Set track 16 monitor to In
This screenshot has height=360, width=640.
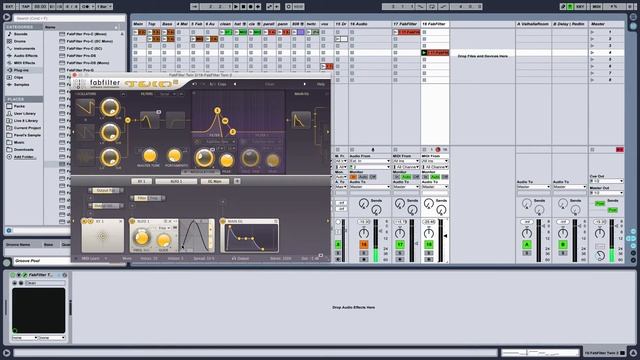click(354, 177)
